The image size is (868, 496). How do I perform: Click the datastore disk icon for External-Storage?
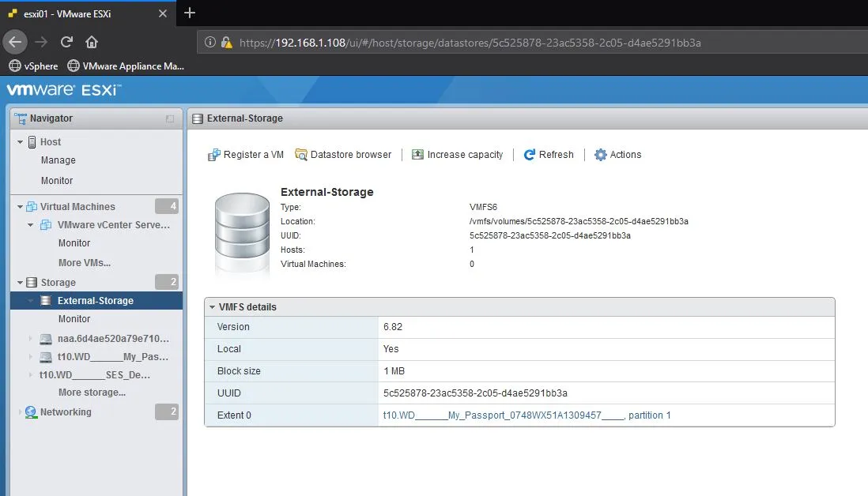click(241, 229)
